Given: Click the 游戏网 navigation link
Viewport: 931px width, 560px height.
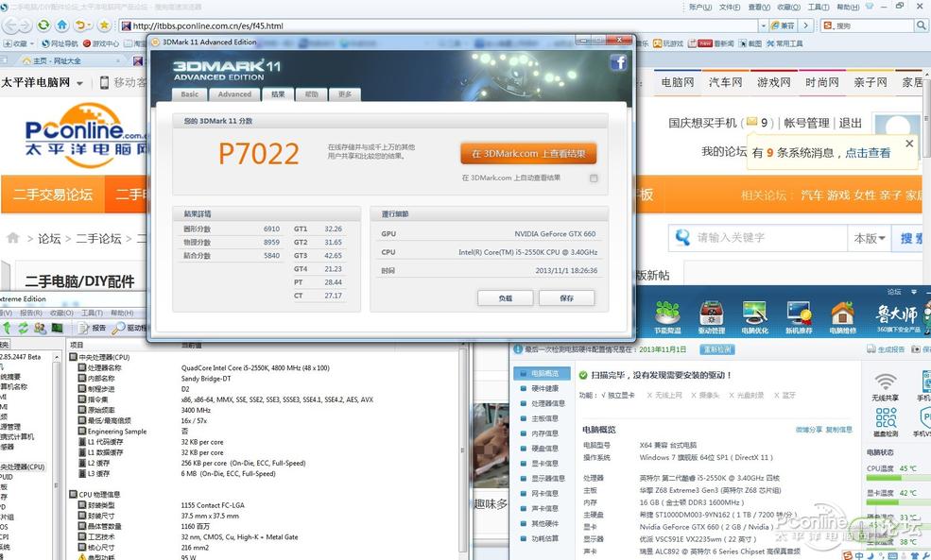Looking at the screenshot, I should pyautogui.click(x=774, y=82).
